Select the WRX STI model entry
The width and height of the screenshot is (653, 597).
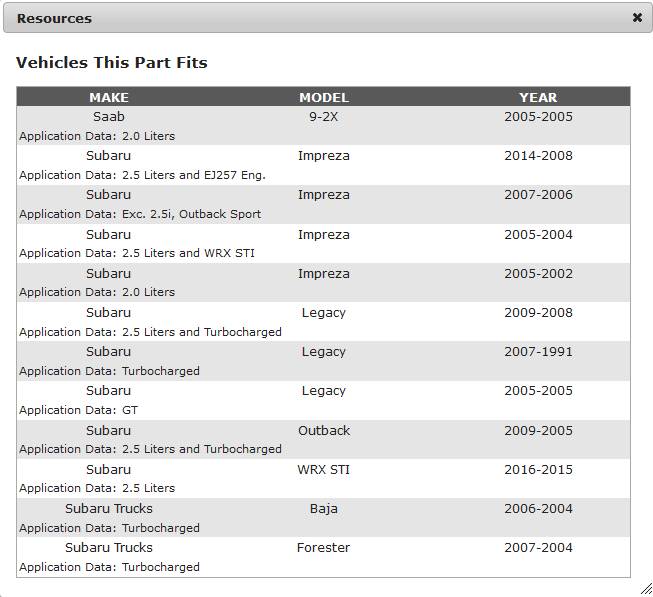[x=324, y=470]
